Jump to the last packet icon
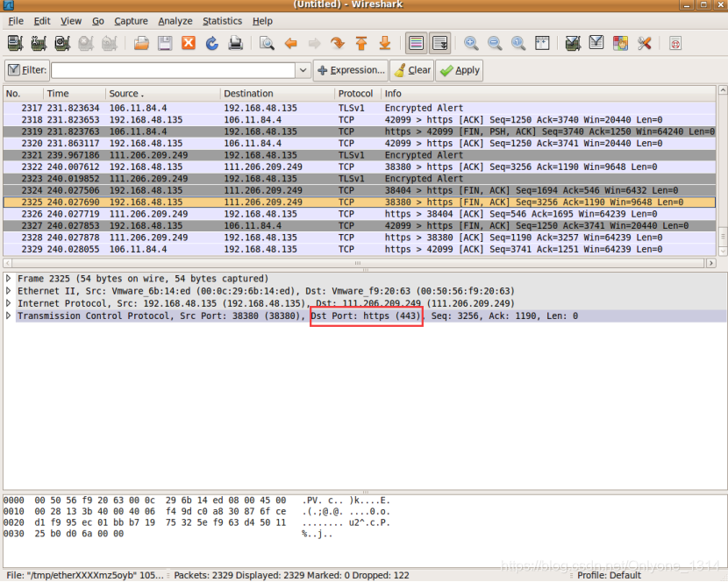 click(x=385, y=43)
